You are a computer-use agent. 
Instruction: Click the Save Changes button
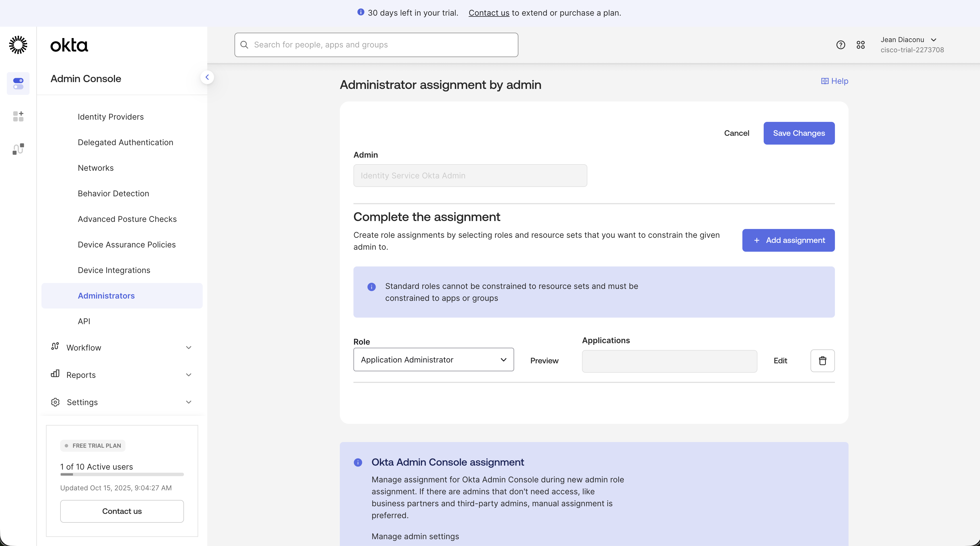click(x=799, y=133)
